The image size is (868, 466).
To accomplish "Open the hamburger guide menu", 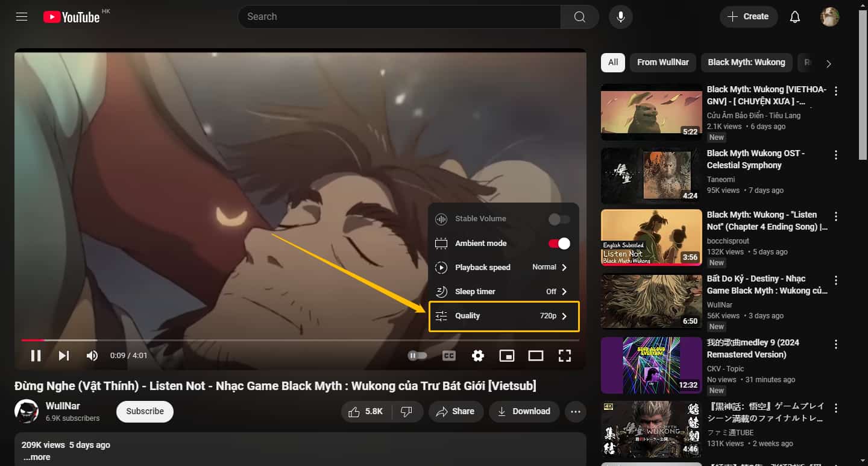I will point(22,17).
